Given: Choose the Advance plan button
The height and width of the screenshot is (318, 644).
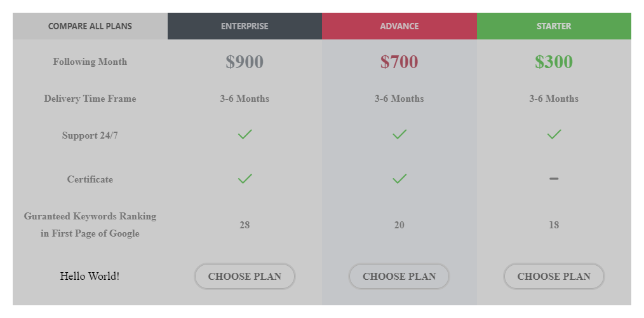Looking at the screenshot, I should point(399,277).
